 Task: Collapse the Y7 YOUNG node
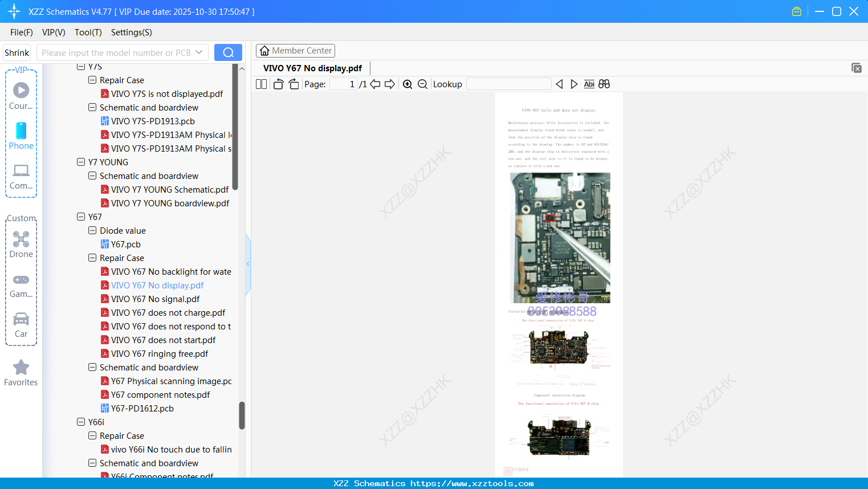[x=81, y=162]
